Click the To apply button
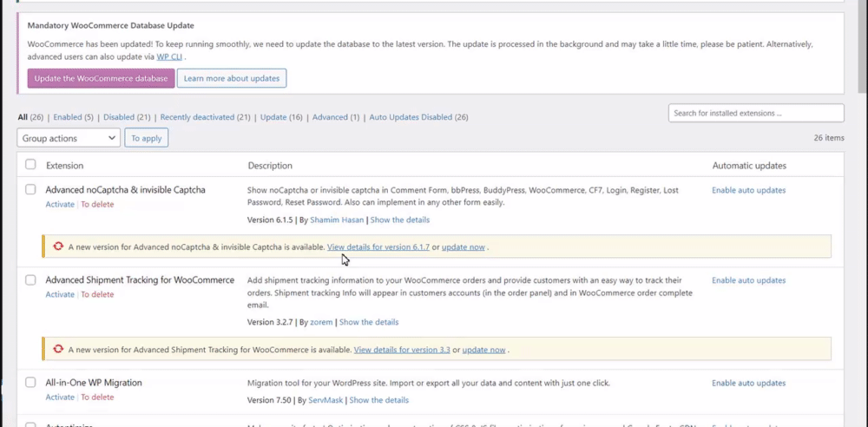This screenshot has width=868, height=427. click(x=146, y=138)
